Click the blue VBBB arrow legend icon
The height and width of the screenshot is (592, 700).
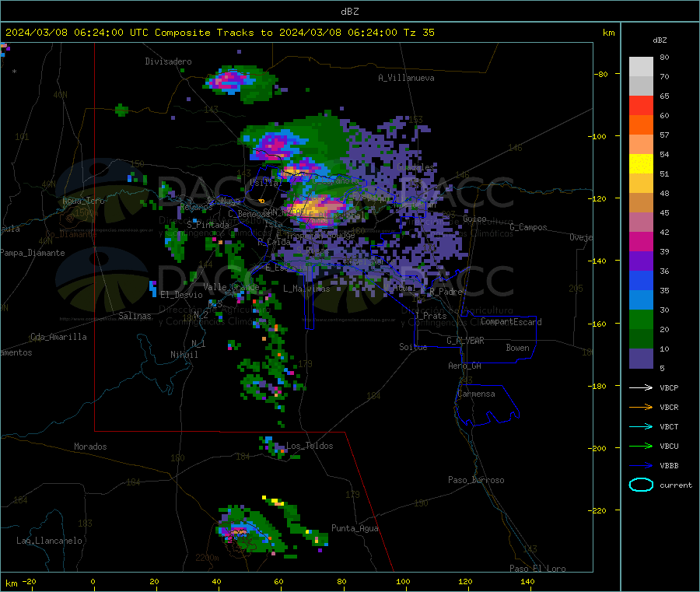(641, 466)
